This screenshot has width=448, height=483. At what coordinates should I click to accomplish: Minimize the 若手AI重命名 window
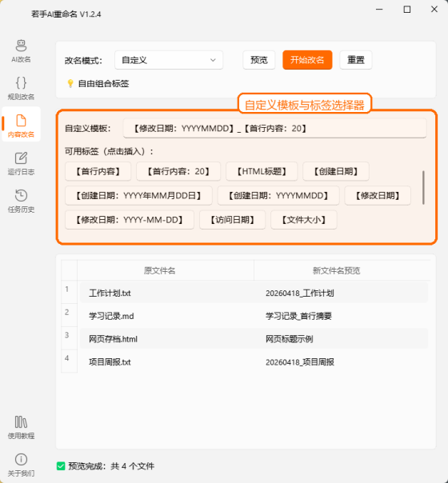[379, 10]
